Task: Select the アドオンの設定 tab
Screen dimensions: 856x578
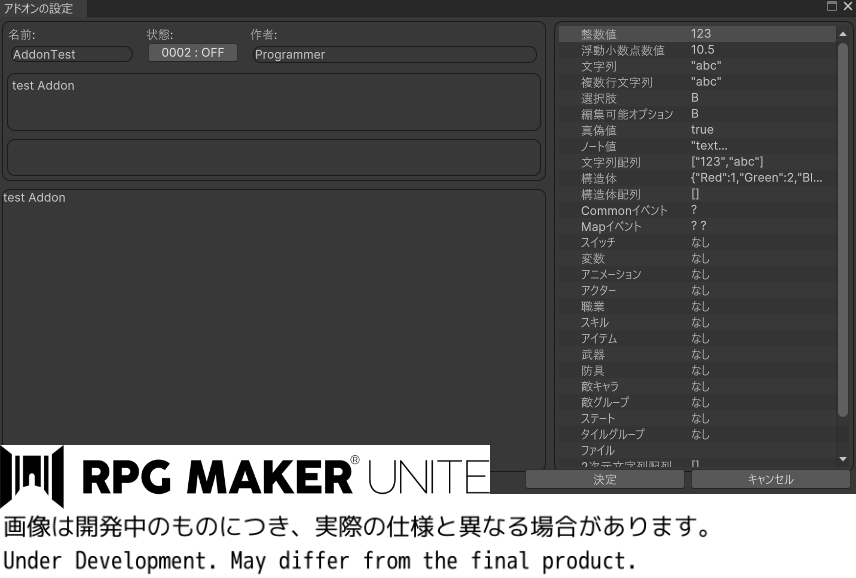Action: [38, 8]
